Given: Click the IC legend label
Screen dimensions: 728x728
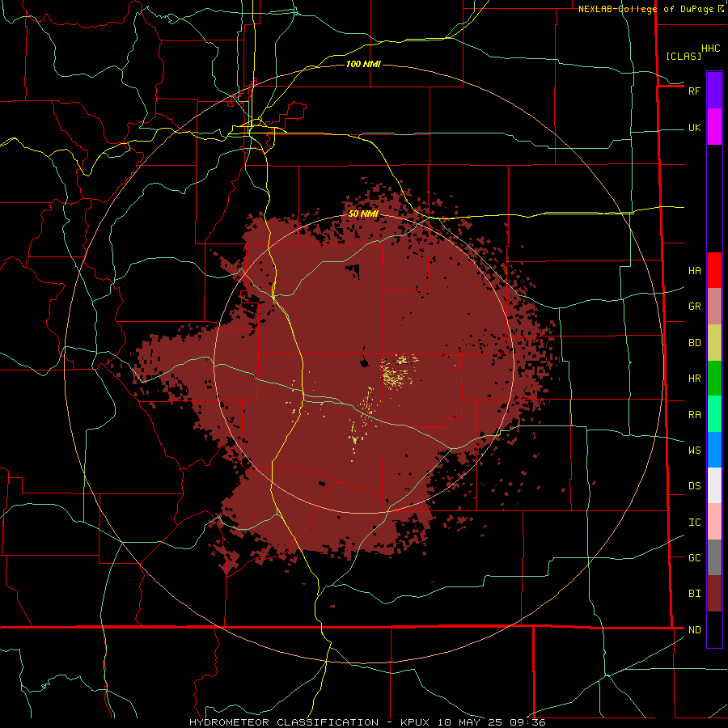Looking at the screenshot, I should point(694,523).
